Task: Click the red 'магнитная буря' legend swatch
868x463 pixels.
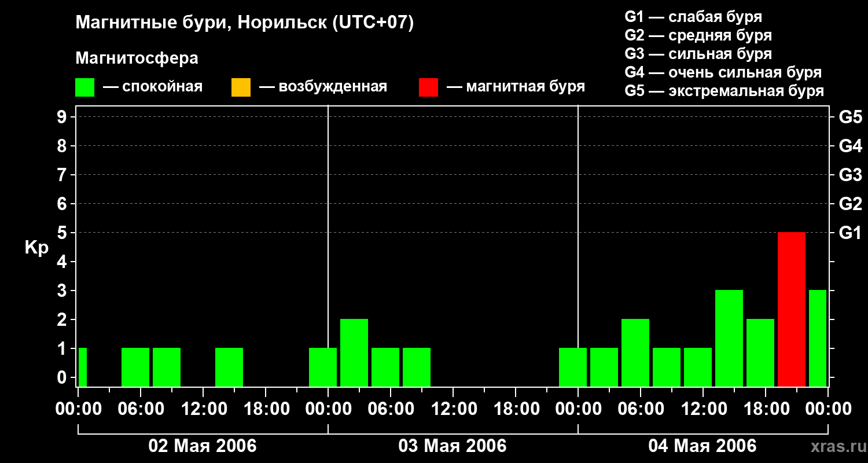Action: pyautogui.click(x=428, y=87)
